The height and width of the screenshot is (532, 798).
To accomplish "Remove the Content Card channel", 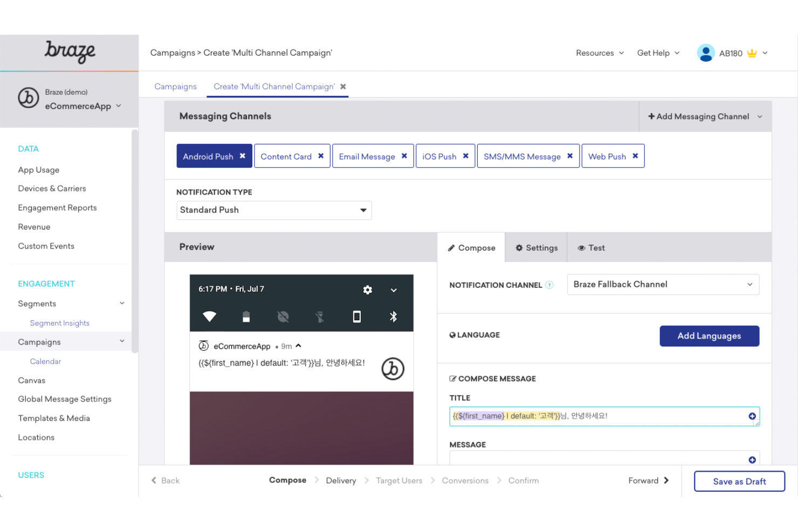I will point(321,156).
